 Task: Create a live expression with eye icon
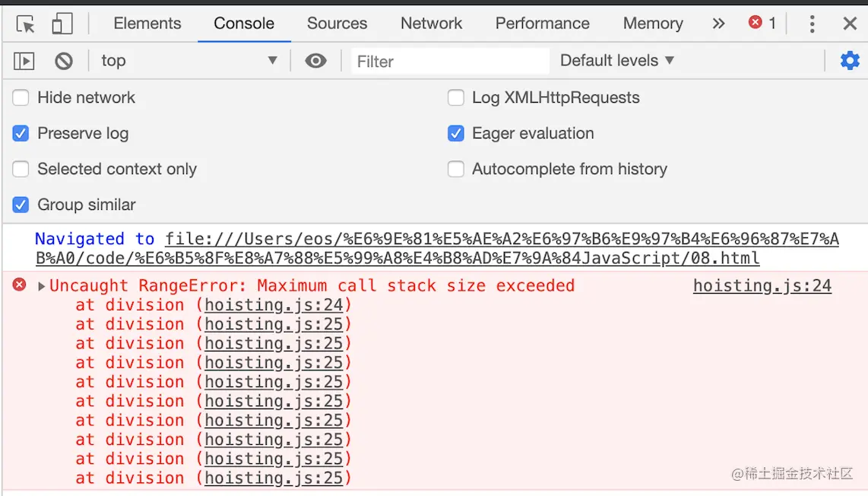315,61
